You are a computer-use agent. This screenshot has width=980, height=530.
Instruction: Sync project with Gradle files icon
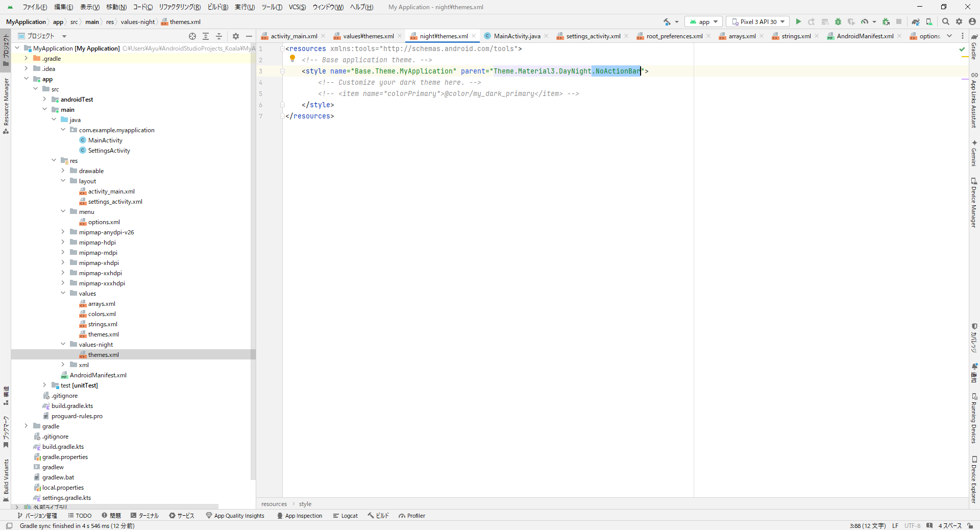(916, 21)
